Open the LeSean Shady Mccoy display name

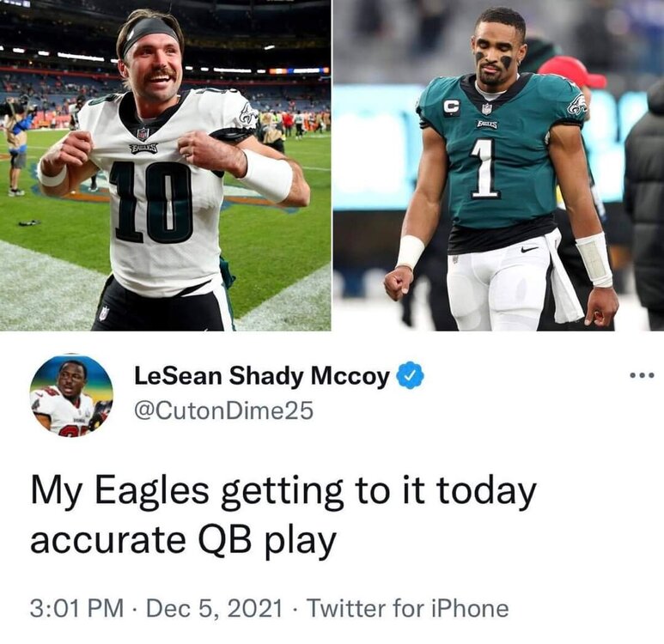pyautogui.click(x=262, y=375)
